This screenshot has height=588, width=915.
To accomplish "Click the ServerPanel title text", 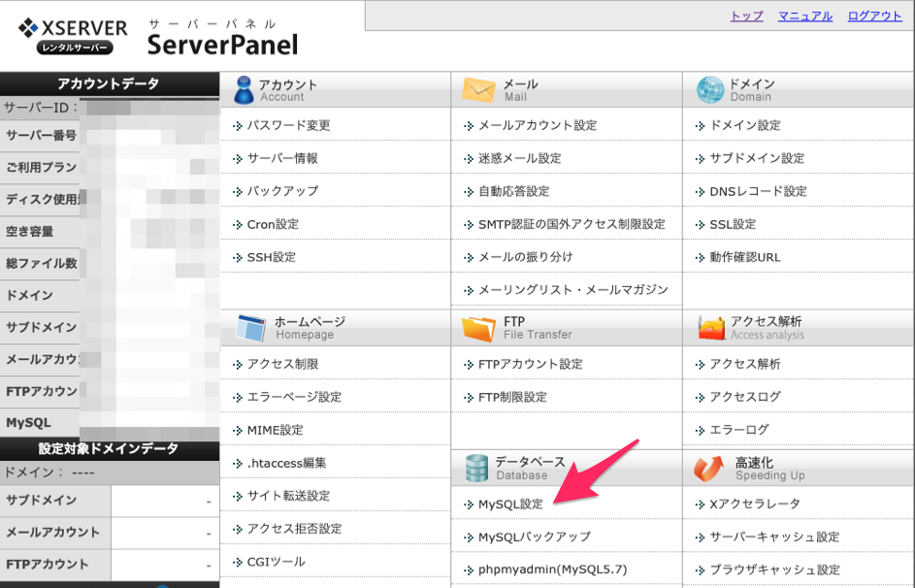I will pos(222,45).
